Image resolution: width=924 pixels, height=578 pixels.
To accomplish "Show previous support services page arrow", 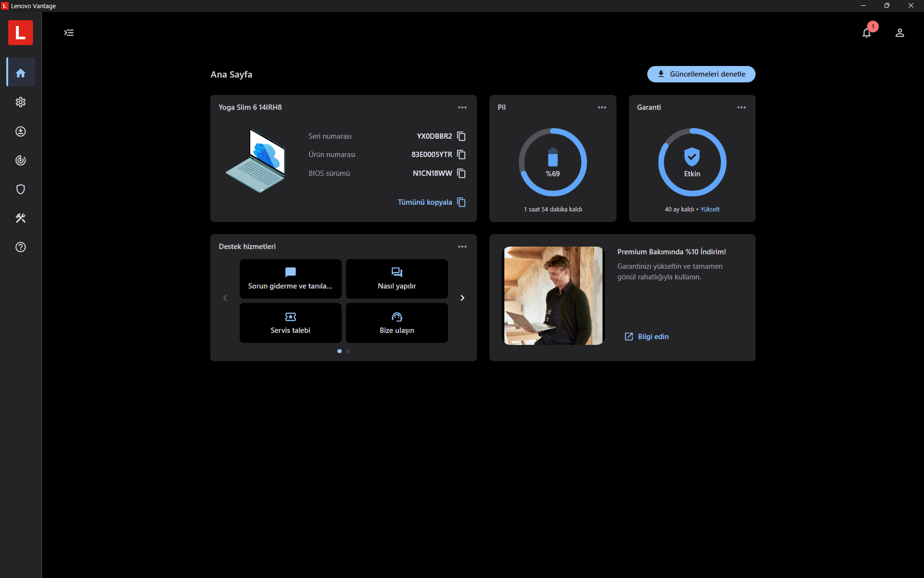I will pos(225,298).
